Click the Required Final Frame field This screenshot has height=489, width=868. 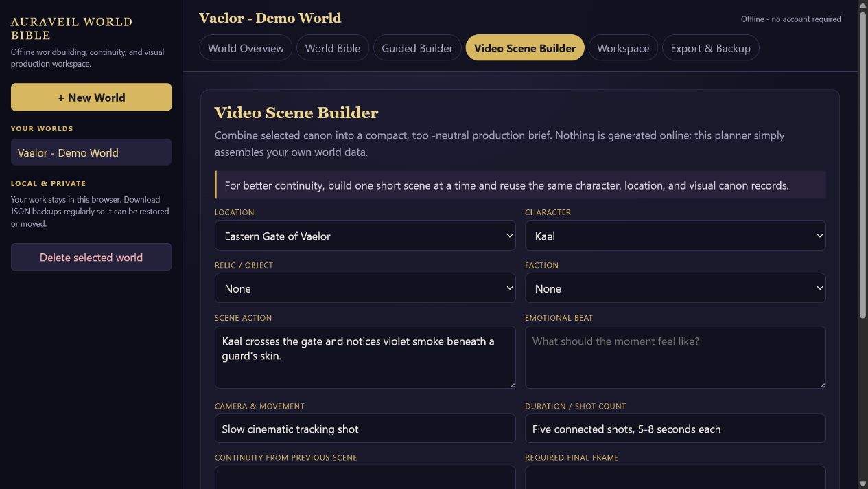pyautogui.click(x=675, y=477)
